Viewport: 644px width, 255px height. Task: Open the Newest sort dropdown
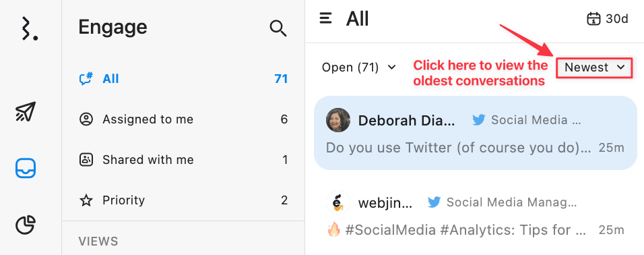[x=594, y=67]
